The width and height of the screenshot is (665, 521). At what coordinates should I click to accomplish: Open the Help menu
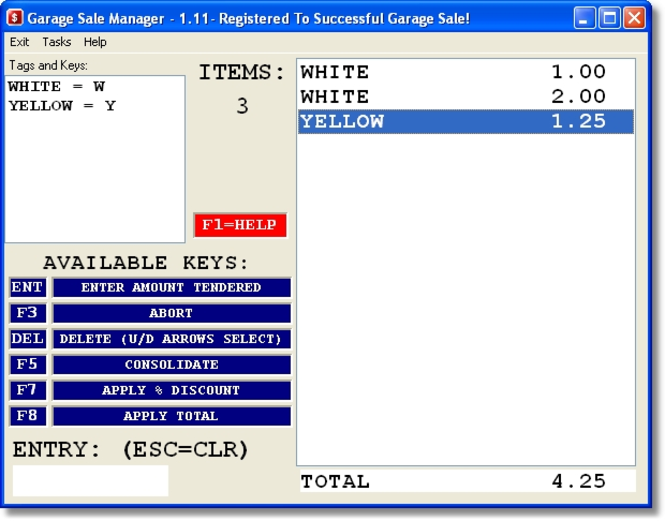click(x=95, y=42)
